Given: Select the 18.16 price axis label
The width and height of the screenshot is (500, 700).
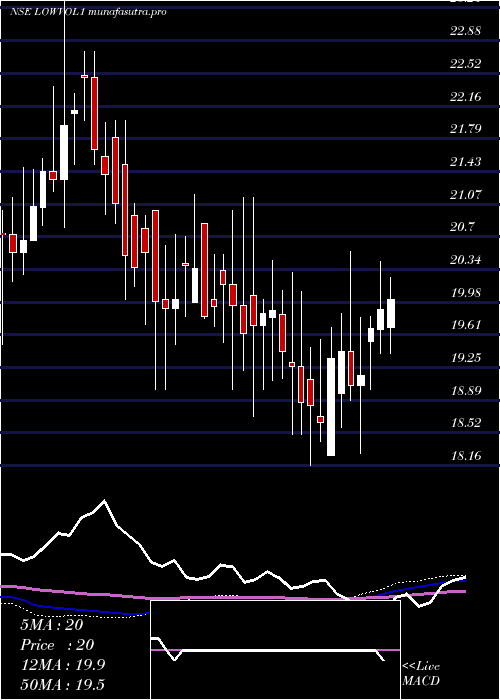Looking at the screenshot, I should [466, 456].
